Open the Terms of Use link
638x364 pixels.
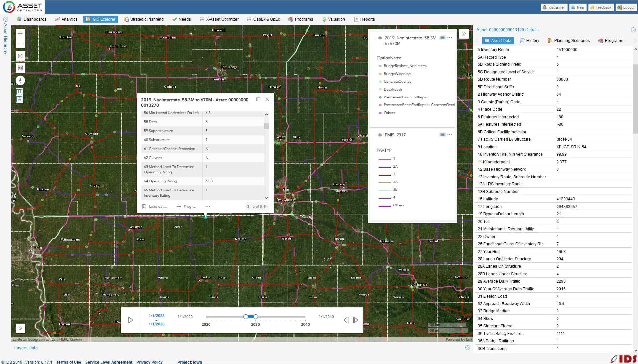tap(69, 362)
